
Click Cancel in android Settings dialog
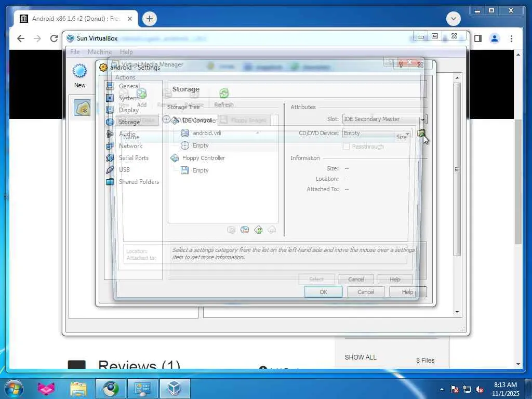pyautogui.click(x=366, y=292)
